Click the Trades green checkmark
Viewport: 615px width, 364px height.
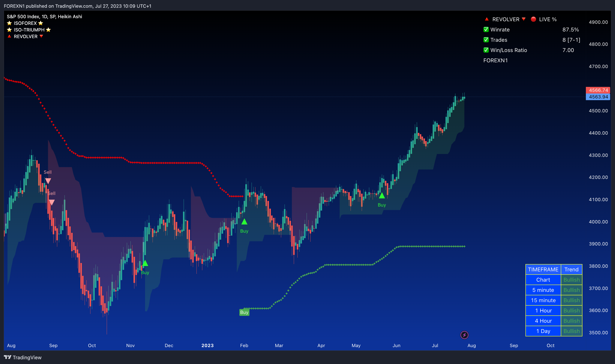pyautogui.click(x=486, y=40)
